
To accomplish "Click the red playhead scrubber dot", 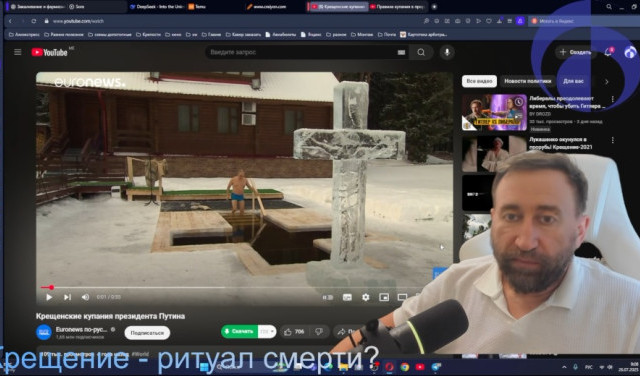I will (x=51, y=287).
